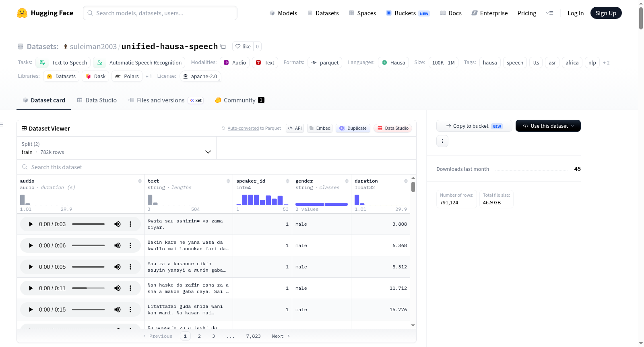Image resolution: width=644 pixels, height=347 pixels.
Task: Play the 0:06 audio clip
Action: click(31, 245)
